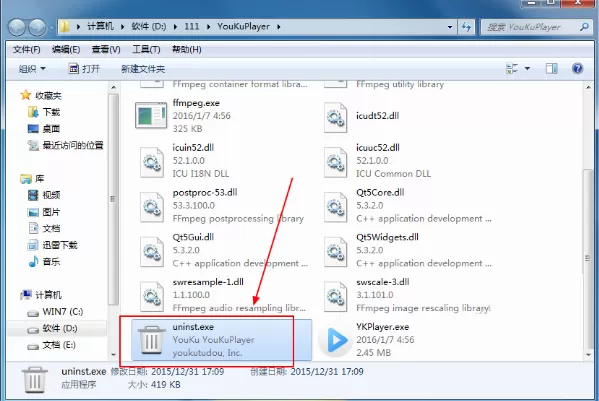This screenshot has height=401, width=599.
Task: Click the Qt5Widgets.dll gear icon
Action: pyautogui.click(x=335, y=251)
